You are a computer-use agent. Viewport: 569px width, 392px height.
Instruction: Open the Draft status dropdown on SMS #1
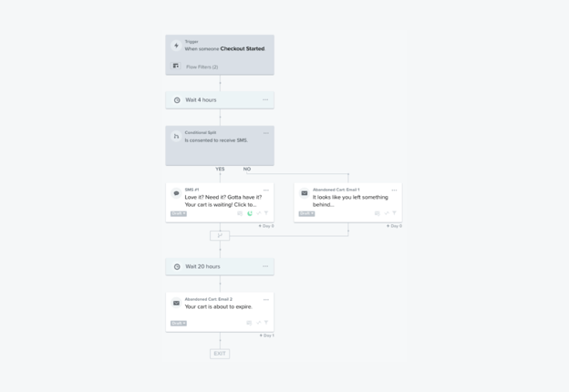point(179,213)
